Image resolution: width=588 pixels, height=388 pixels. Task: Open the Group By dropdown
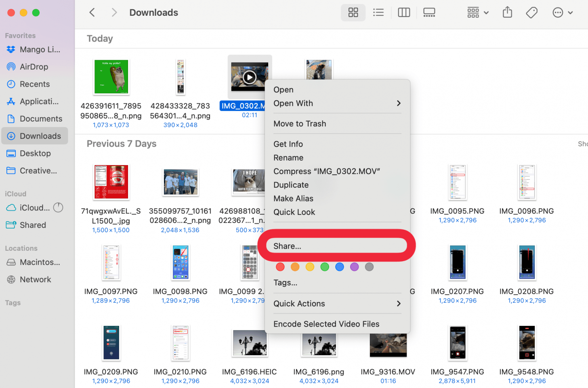click(x=478, y=13)
